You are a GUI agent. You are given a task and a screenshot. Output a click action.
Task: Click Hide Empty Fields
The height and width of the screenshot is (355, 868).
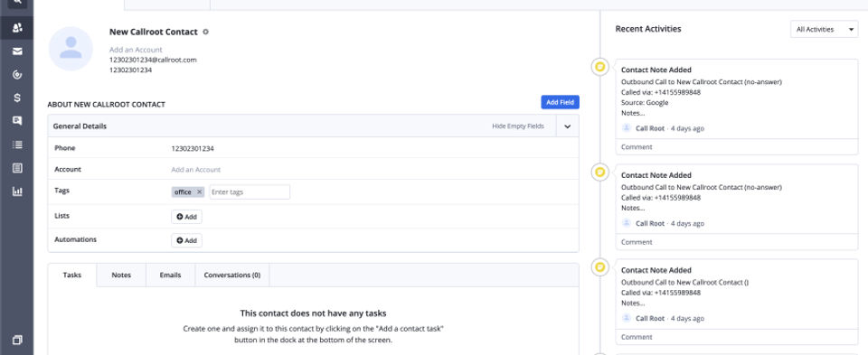[x=518, y=126]
